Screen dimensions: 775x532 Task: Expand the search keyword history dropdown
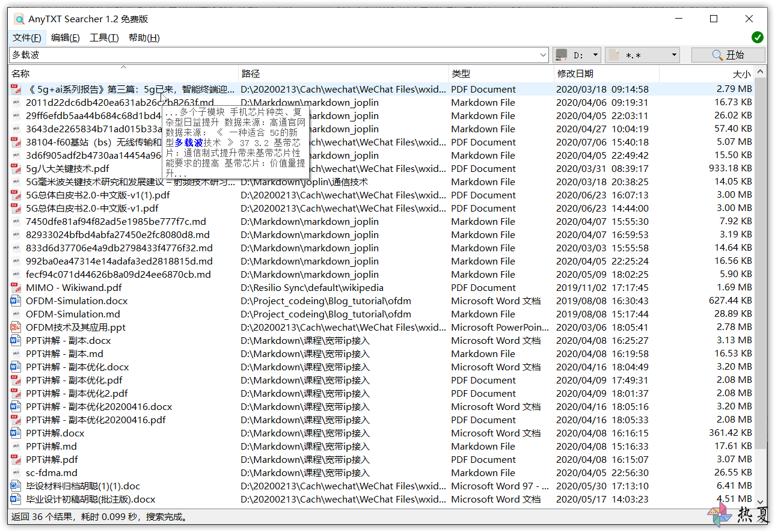[544, 55]
